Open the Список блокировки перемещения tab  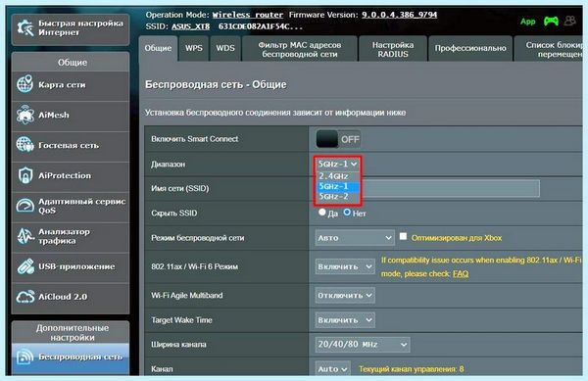pos(548,49)
